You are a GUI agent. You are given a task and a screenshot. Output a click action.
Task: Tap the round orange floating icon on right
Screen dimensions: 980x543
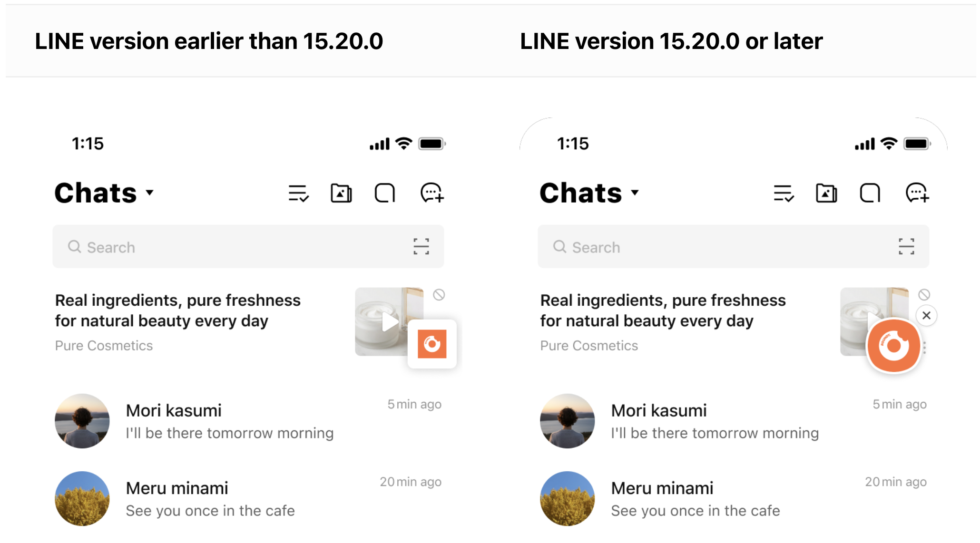[x=893, y=346]
